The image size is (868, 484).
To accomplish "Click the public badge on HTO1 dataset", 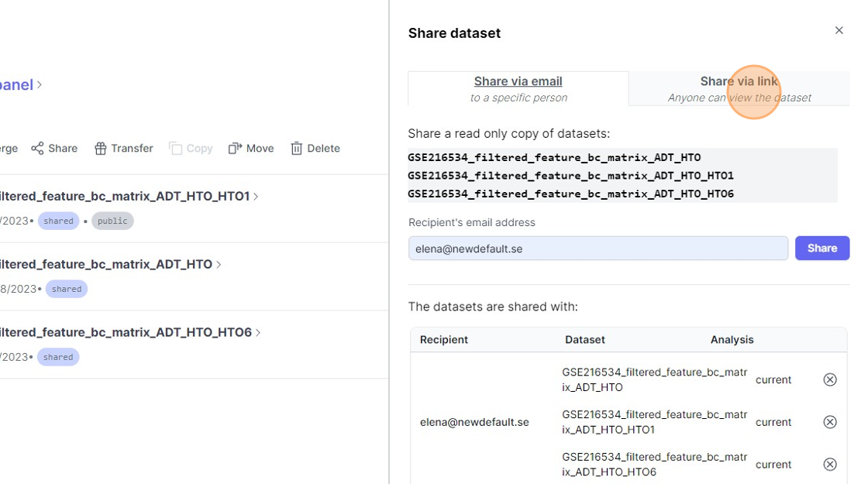I will (112, 221).
